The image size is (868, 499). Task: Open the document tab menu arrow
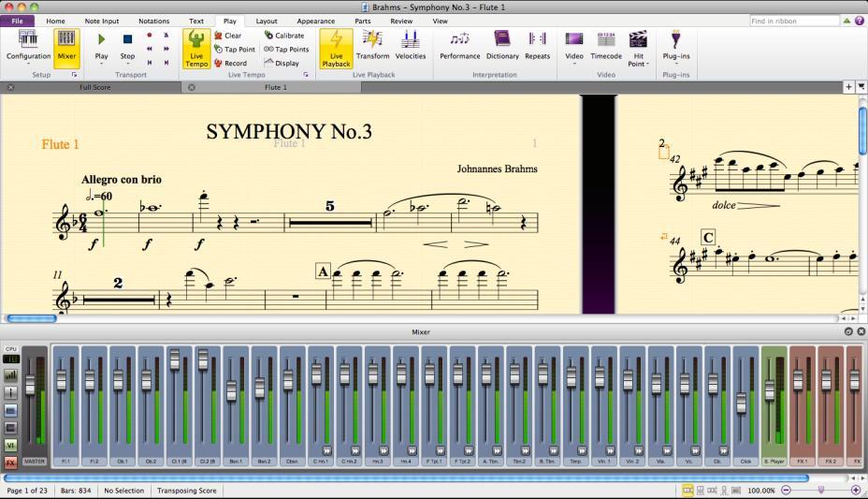[861, 87]
